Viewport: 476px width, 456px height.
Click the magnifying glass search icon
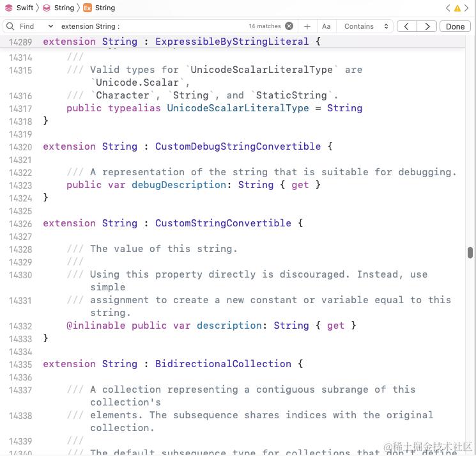[10, 26]
